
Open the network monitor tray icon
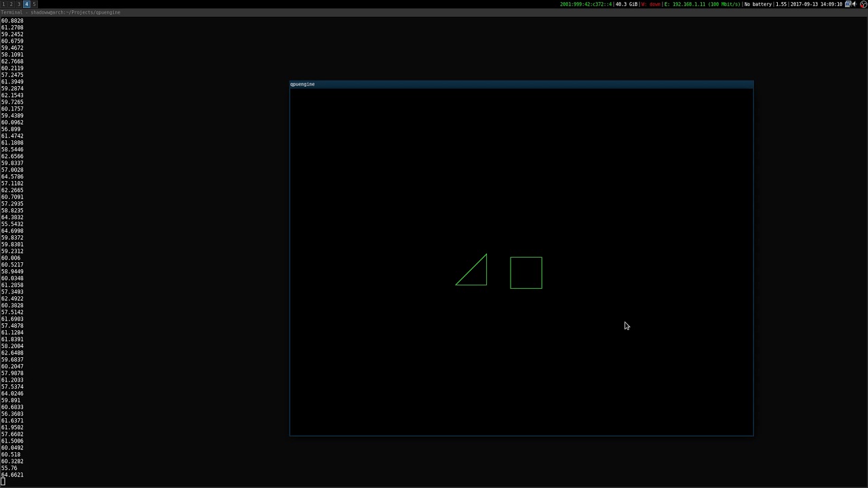coord(848,4)
